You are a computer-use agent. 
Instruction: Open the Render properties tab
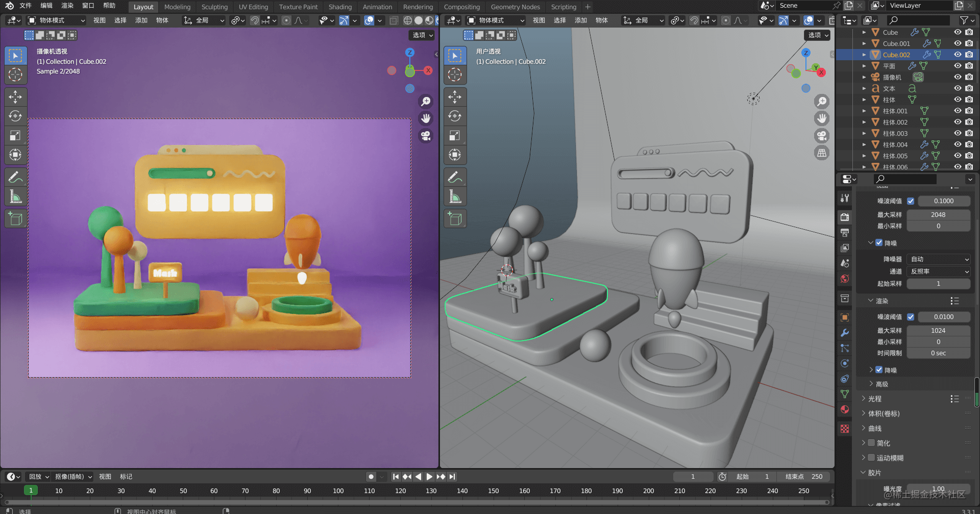(x=845, y=217)
